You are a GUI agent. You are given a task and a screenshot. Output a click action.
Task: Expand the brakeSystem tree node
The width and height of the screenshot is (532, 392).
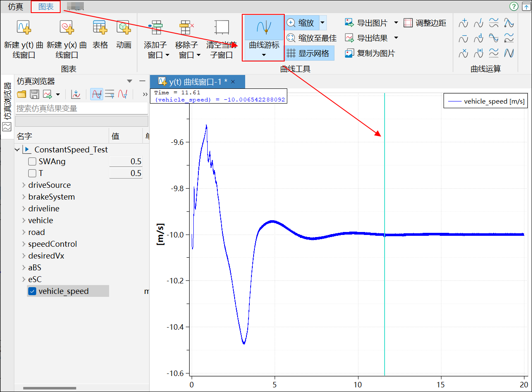click(x=24, y=197)
